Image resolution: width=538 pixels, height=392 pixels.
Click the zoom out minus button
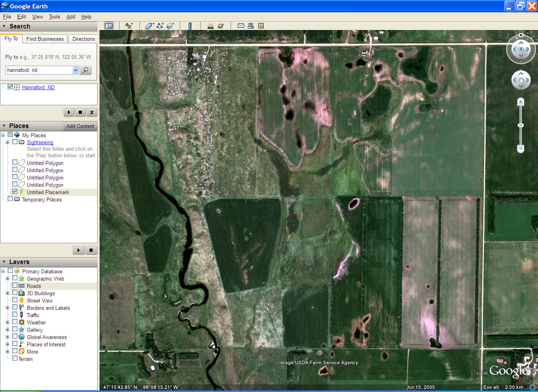coord(521,148)
